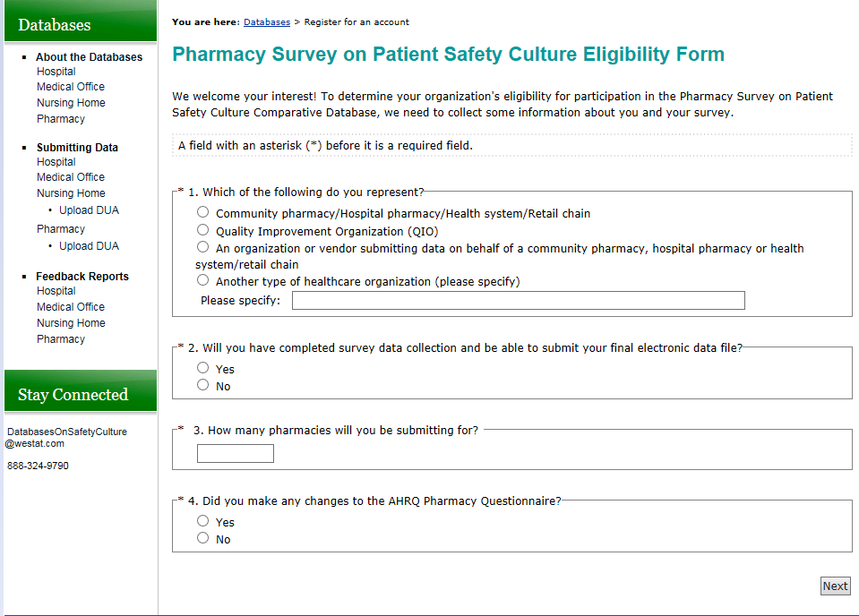The width and height of the screenshot is (859, 616).
Task: Answer No to completed survey data collection
Action: pyautogui.click(x=203, y=385)
